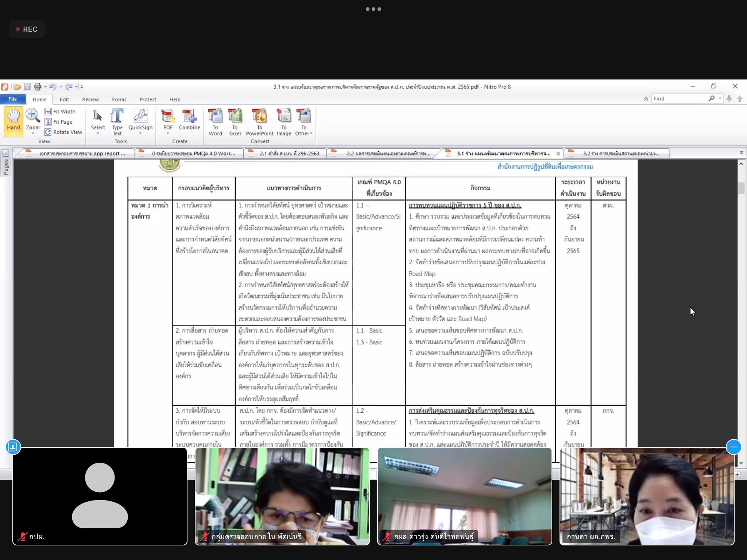Click the REC recording indicator
This screenshot has height=560, width=747.
click(x=27, y=29)
